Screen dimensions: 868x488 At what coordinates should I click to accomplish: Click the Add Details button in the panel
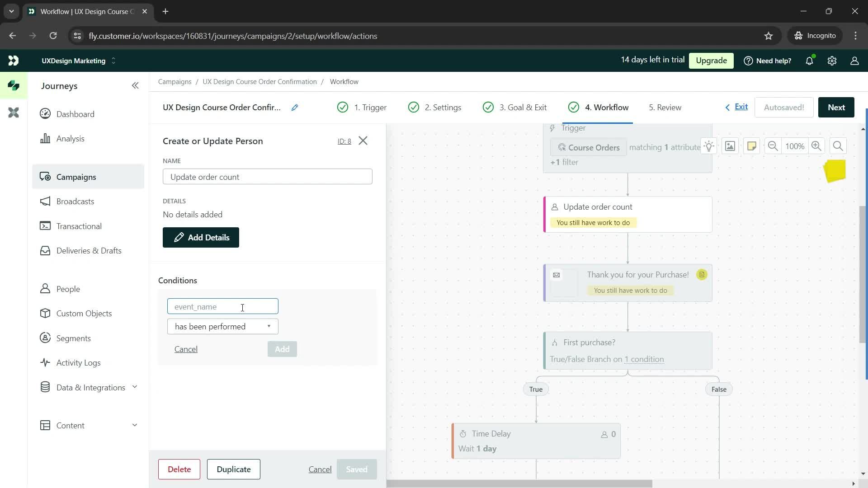click(x=202, y=238)
